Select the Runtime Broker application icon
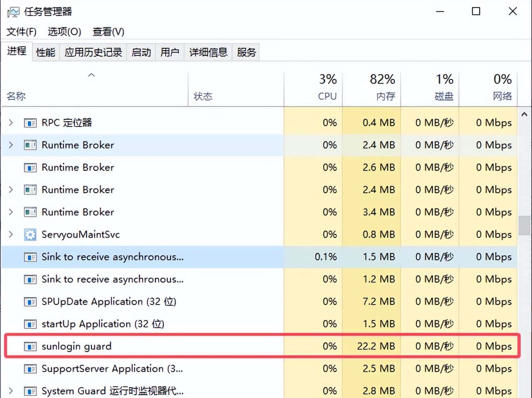Screen dimensions: 532x398 pos(30,145)
